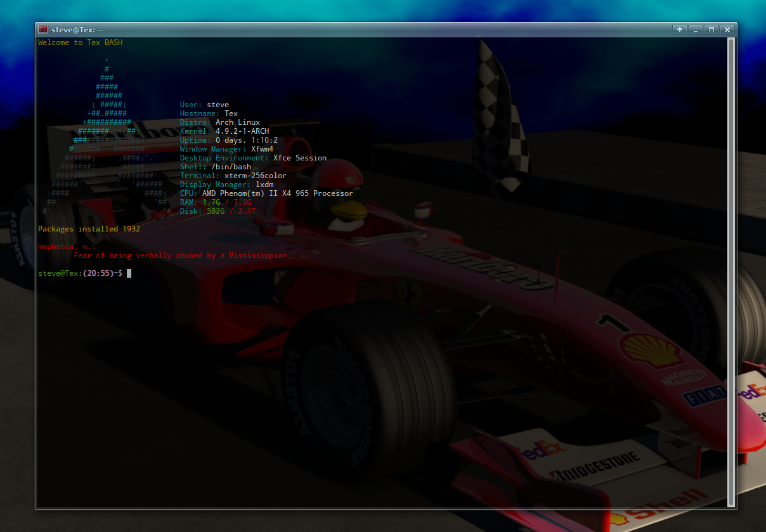Maximize the steve@Tex terminal window
Screen dimensions: 766x532
coord(711,30)
